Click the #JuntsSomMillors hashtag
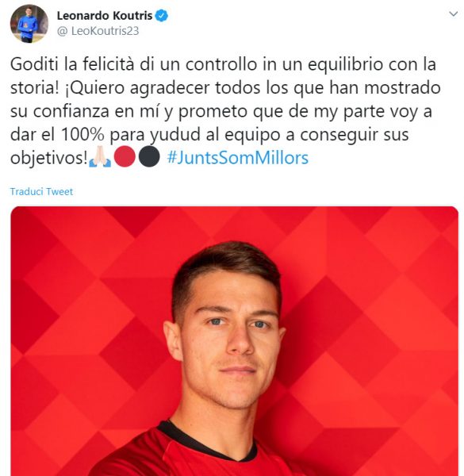 pyautogui.click(x=238, y=158)
